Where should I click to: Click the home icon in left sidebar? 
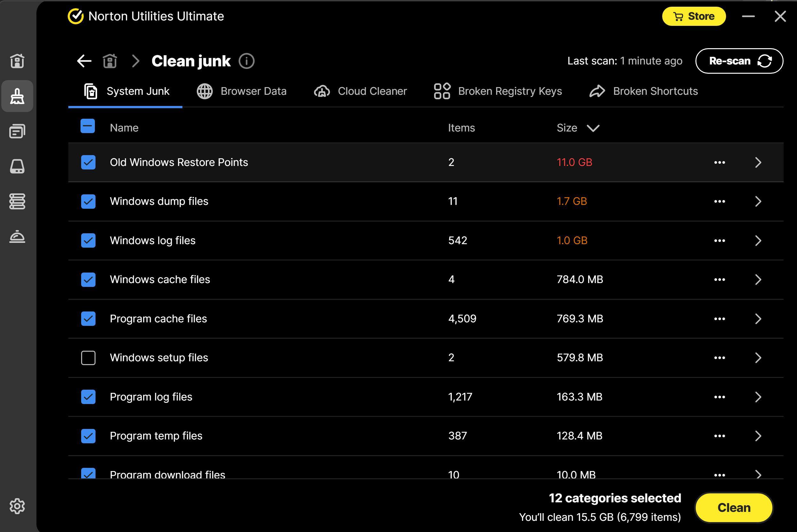(x=17, y=61)
